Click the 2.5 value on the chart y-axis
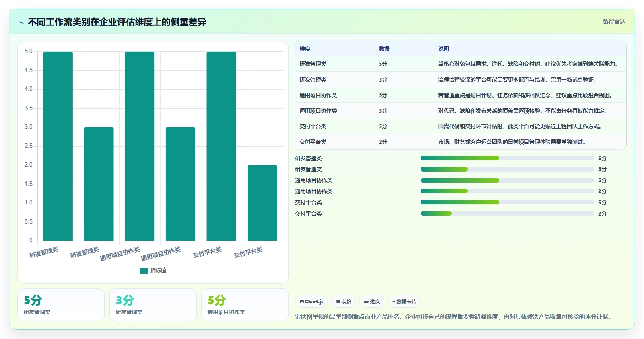Screen dimensions: 644x339 [29, 146]
